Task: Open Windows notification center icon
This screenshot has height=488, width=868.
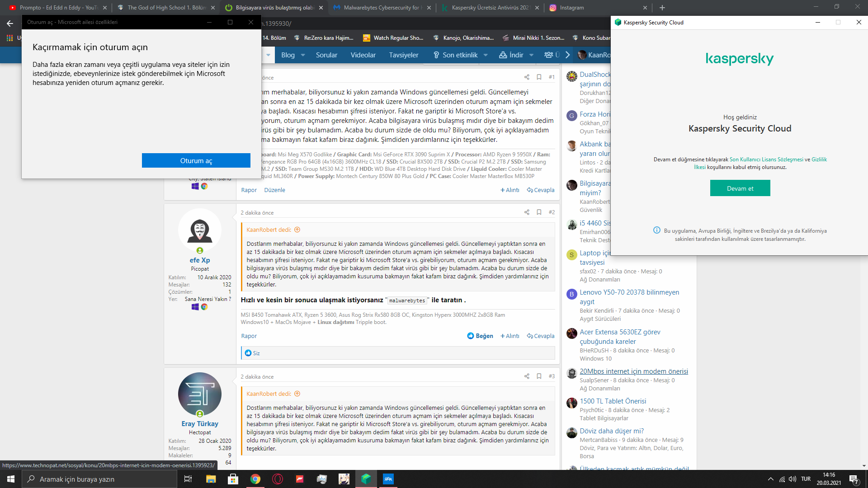Action: tap(854, 479)
